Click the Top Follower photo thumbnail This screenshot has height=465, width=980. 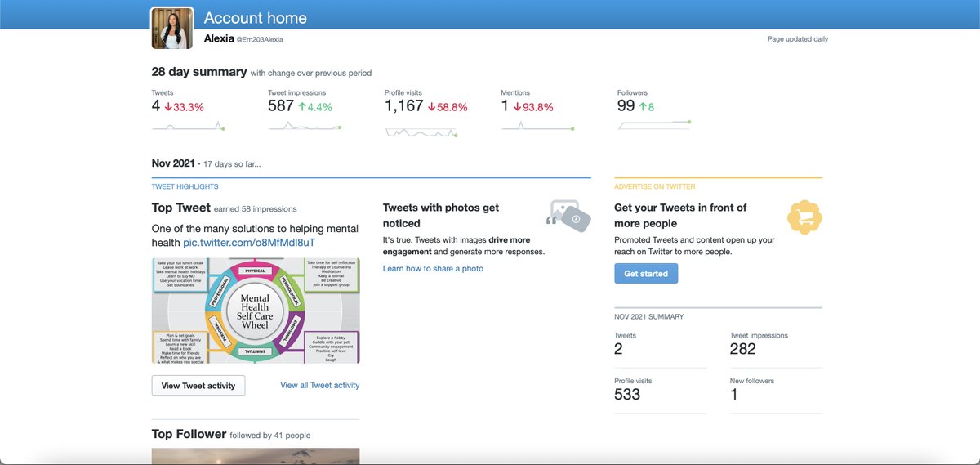pos(256,456)
